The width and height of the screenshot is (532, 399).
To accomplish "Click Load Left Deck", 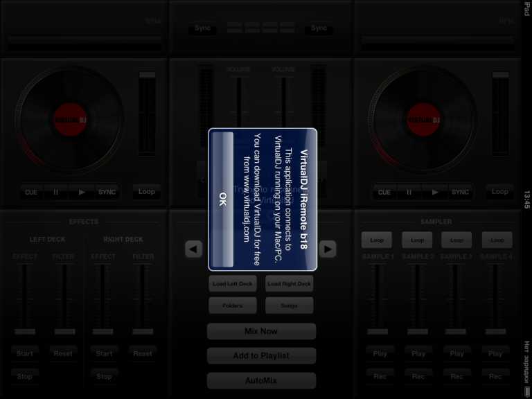I will click(x=233, y=283).
